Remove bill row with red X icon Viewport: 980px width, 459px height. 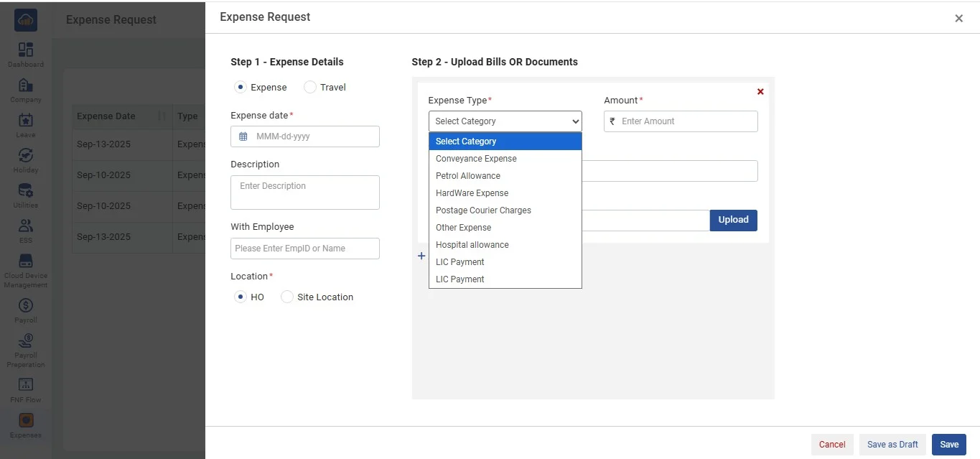[760, 92]
